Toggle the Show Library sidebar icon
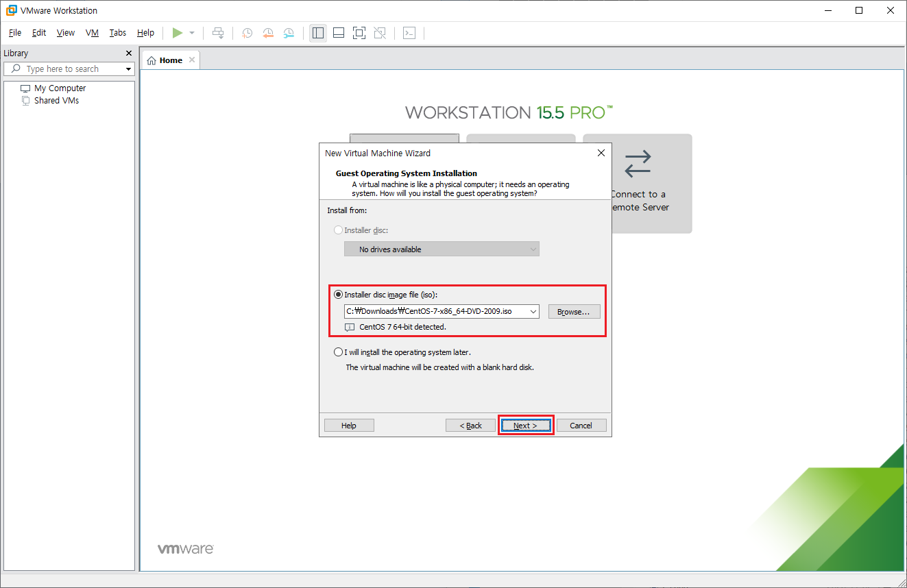Screen dimensions: 907x588 (x=317, y=33)
